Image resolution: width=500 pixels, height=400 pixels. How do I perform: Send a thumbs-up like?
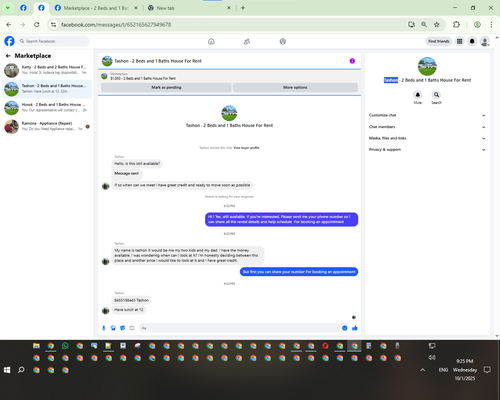[x=355, y=328]
